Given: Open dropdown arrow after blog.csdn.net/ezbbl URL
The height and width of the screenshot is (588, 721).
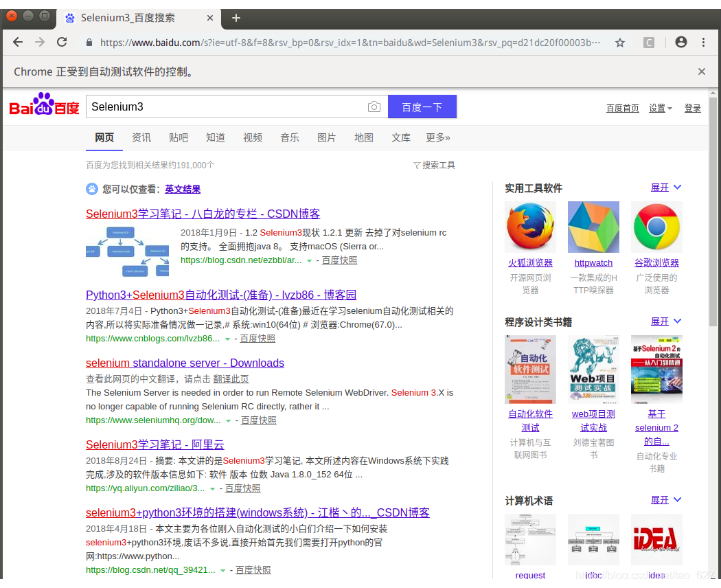Looking at the screenshot, I should point(310,261).
